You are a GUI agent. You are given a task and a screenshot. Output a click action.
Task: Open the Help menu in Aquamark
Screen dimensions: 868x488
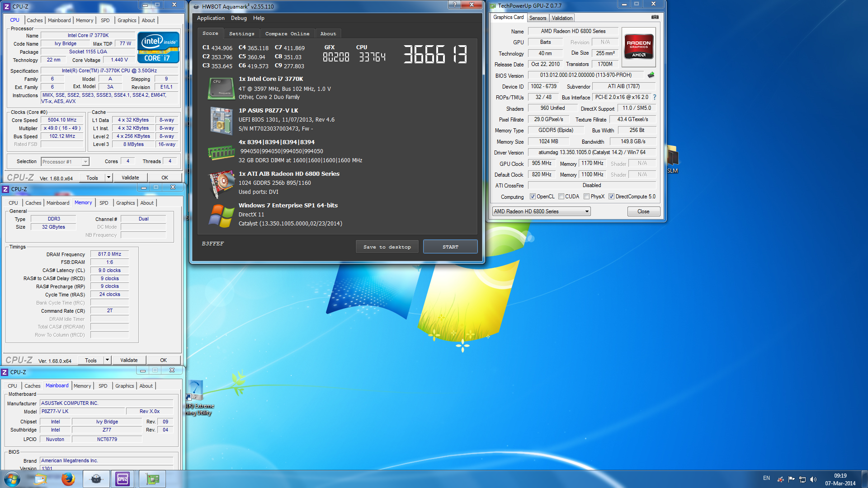pos(259,18)
